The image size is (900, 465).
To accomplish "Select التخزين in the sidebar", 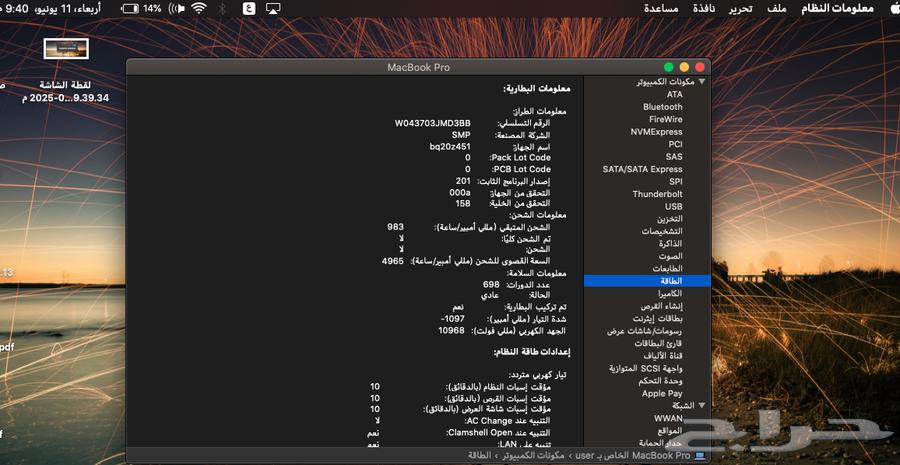I will pyautogui.click(x=670, y=219).
